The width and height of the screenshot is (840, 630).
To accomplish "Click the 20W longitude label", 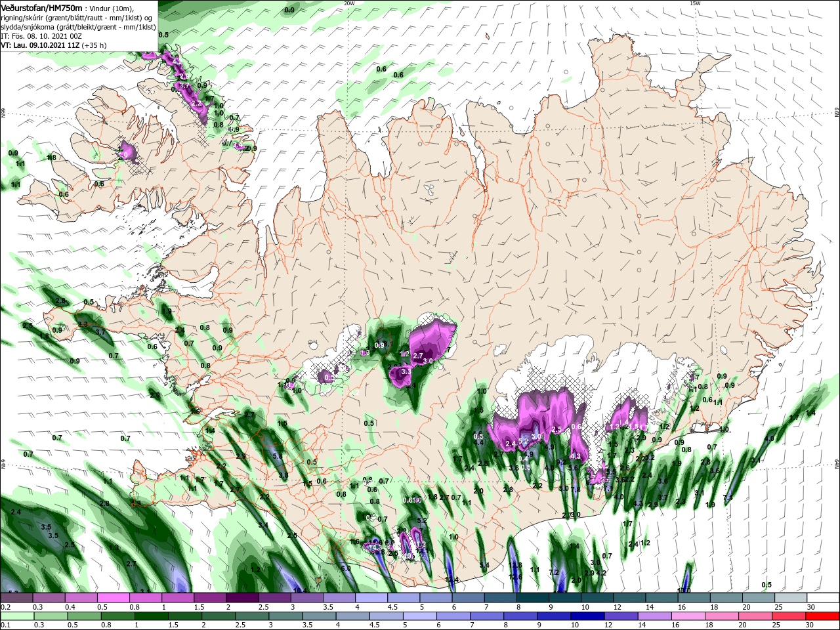I will (x=349, y=3).
